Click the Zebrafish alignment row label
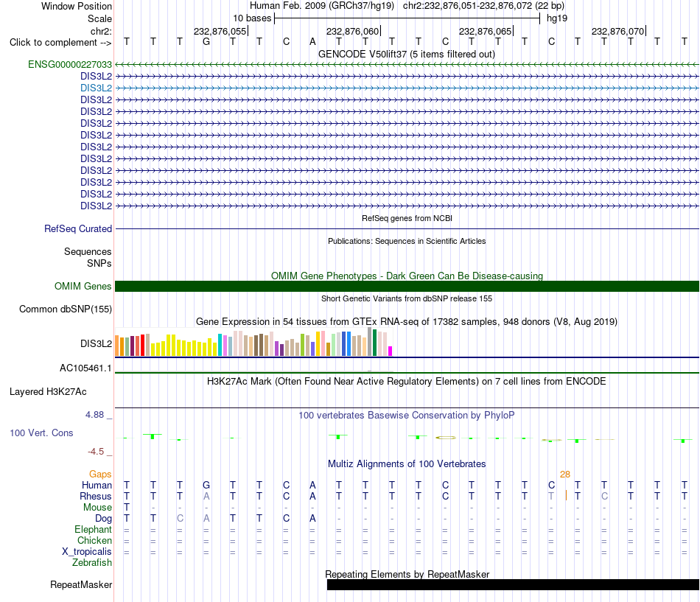 point(92,563)
